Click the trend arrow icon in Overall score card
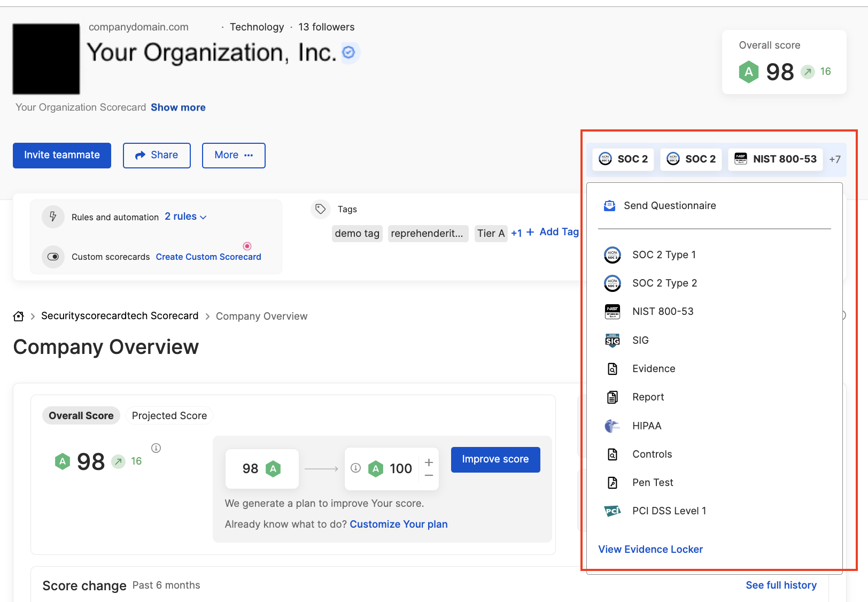Screen dimensions: 868x602 coord(808,72)
